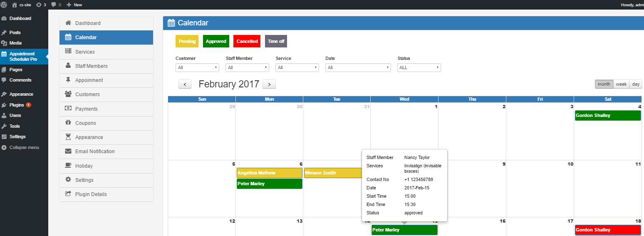Screen dimensions: 644x236
Task: Click the red Cancelled legend swatch
Action: (247, 41)
